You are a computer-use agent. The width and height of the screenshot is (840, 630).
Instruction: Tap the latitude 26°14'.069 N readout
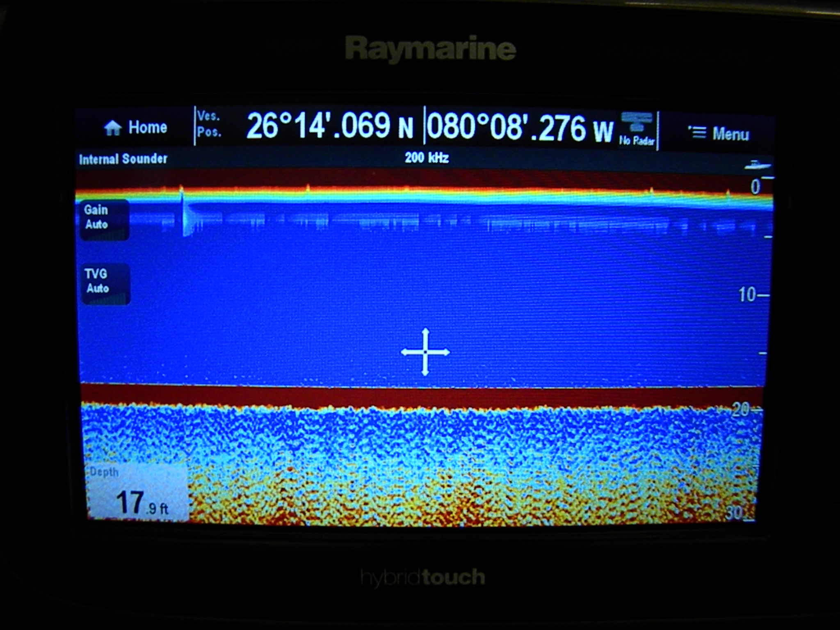330,126
